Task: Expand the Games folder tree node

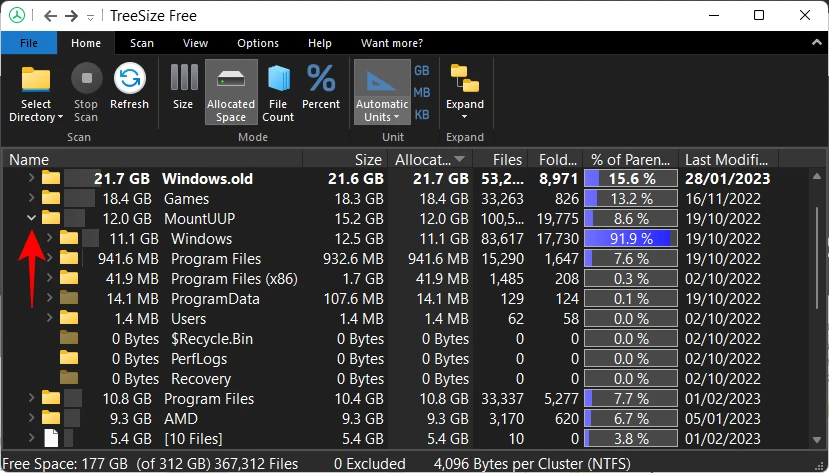Action: (31, 198)
